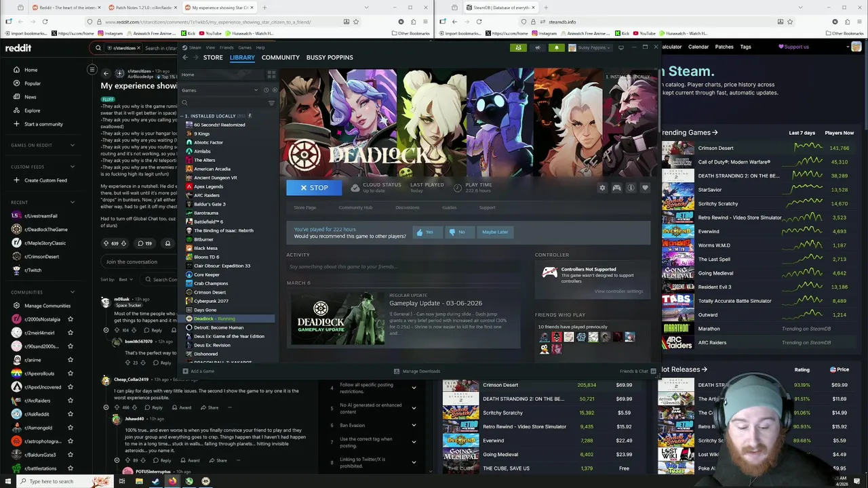Expand the Games filter dropdown
The width and height of the screenshot is (868, 488).
(256, 90)
